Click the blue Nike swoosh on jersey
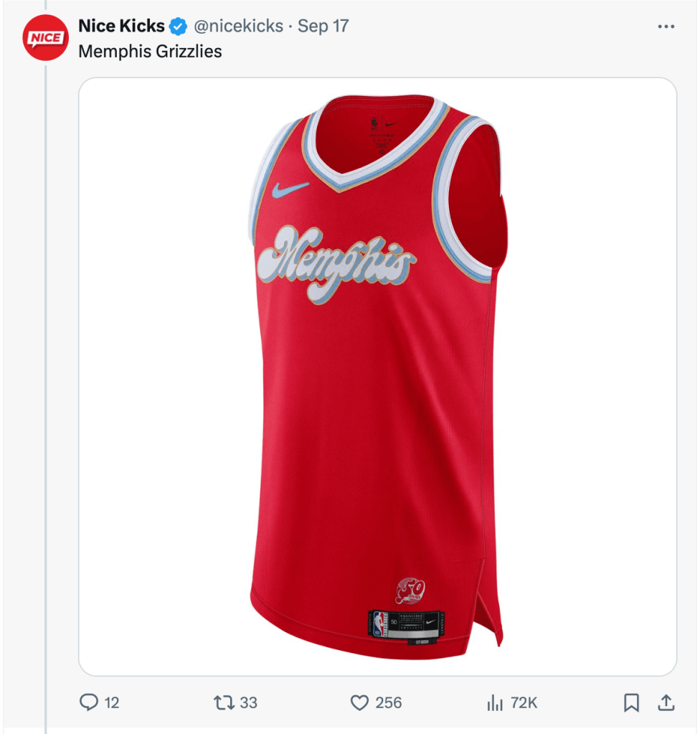700x734 pixels. pyautogui.click(x=290, y=189)
